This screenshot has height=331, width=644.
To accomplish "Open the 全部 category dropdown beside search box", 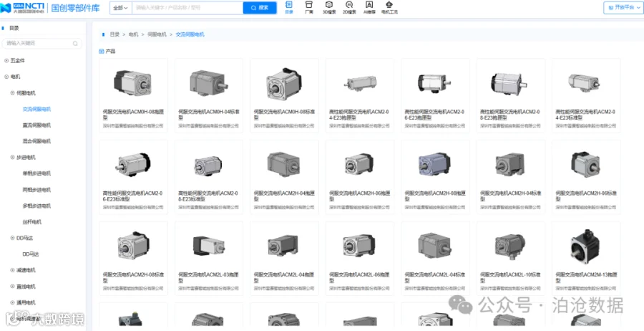I will (x=121, y=8).
